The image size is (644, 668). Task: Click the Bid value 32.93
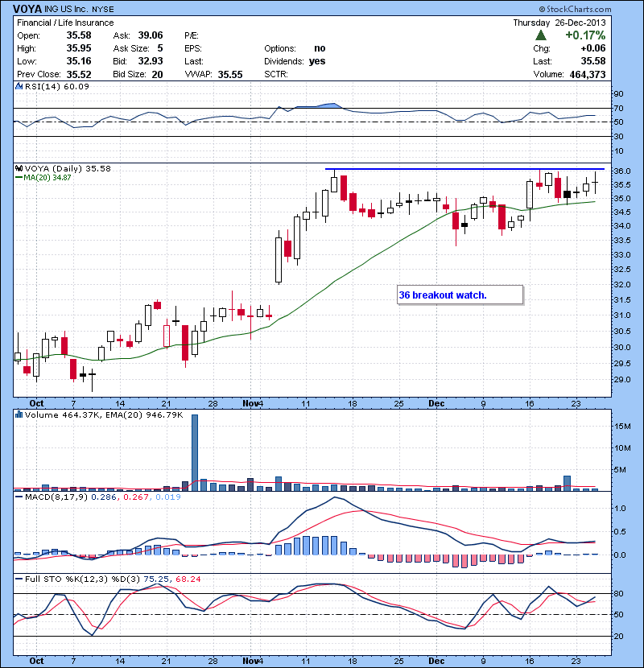pyautogui.click(x=151, y=61)
